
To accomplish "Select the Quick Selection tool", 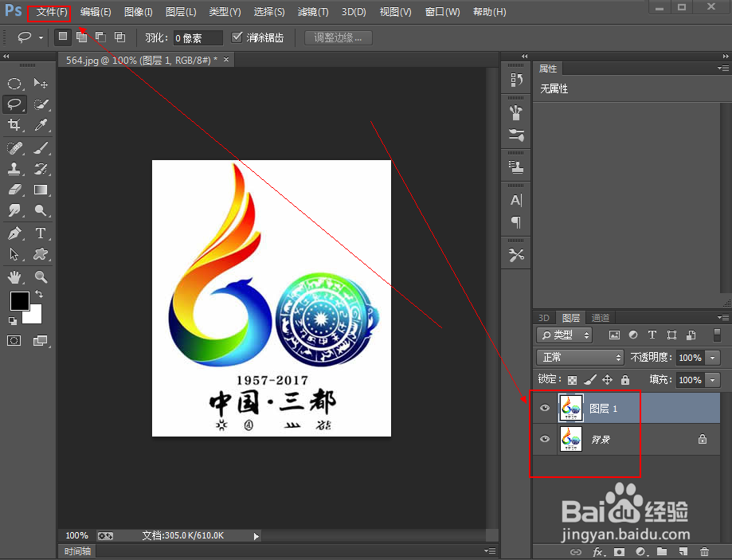I will [41, 104].
